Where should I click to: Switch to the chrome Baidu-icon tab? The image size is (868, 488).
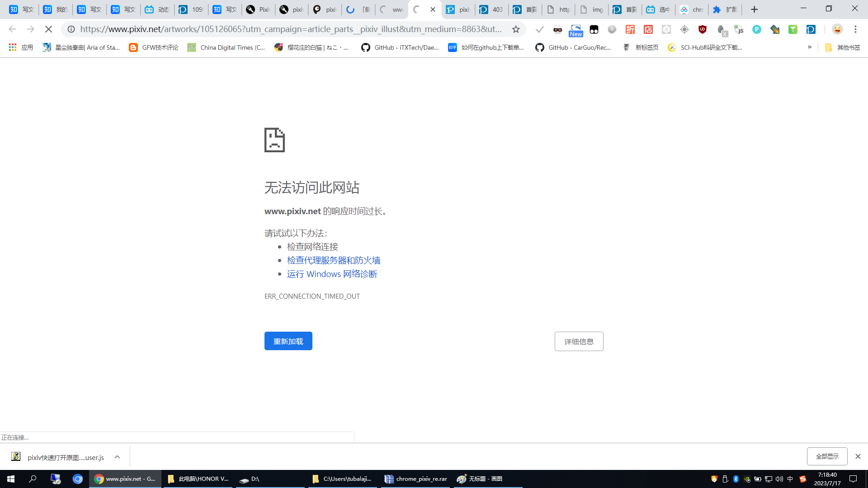(x=692, y=9)
